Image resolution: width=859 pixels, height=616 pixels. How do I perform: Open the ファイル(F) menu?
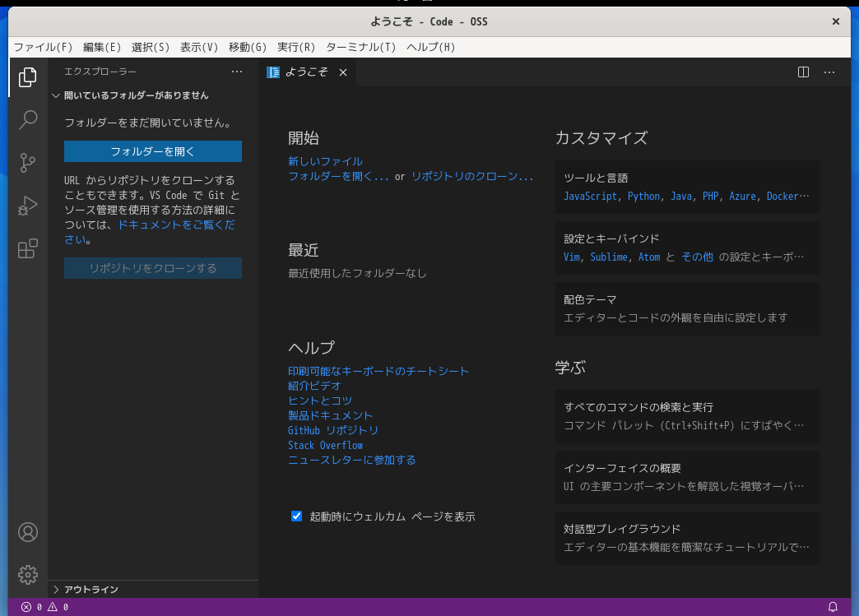point(44,47)
